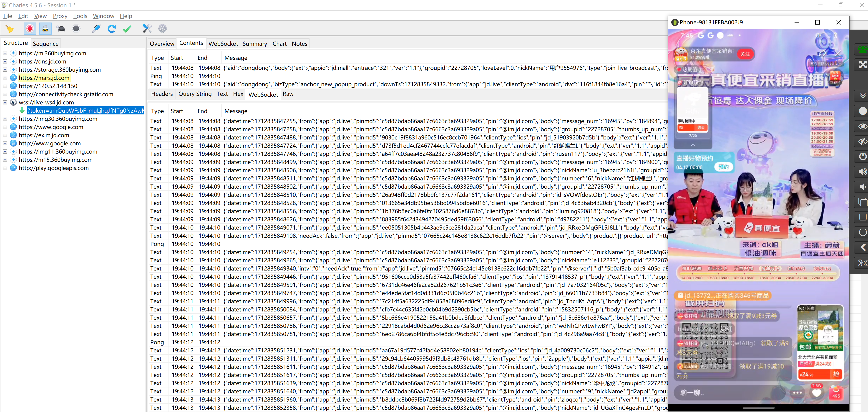Viewport: 868px width, 412px height.
Task: Click the back arrow icon in phone sidebar
Action: coord(862,248)
